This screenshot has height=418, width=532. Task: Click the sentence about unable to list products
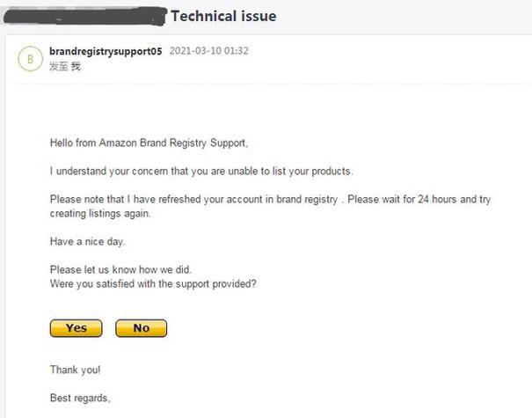click(x=201, y=171)
